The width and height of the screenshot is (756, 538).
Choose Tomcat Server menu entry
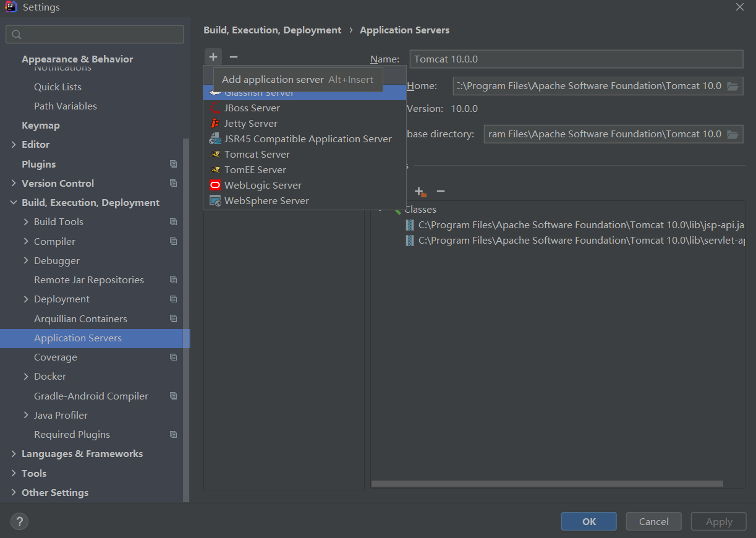point(305,155)
